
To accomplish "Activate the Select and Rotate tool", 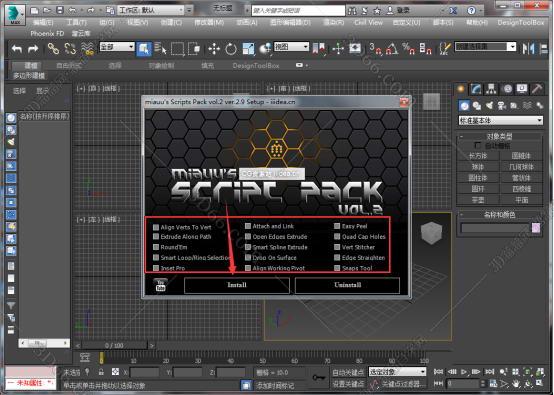I will coord(231,48).
